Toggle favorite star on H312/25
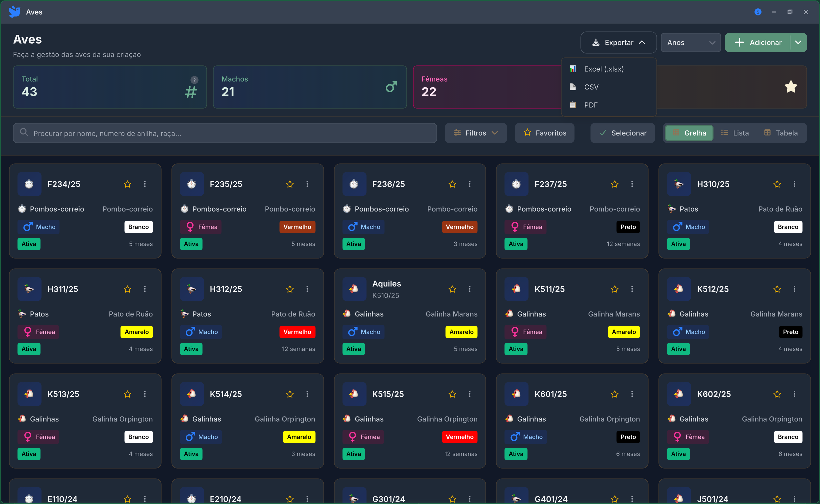This screenshot has width=820, height=504. [290, 289]
